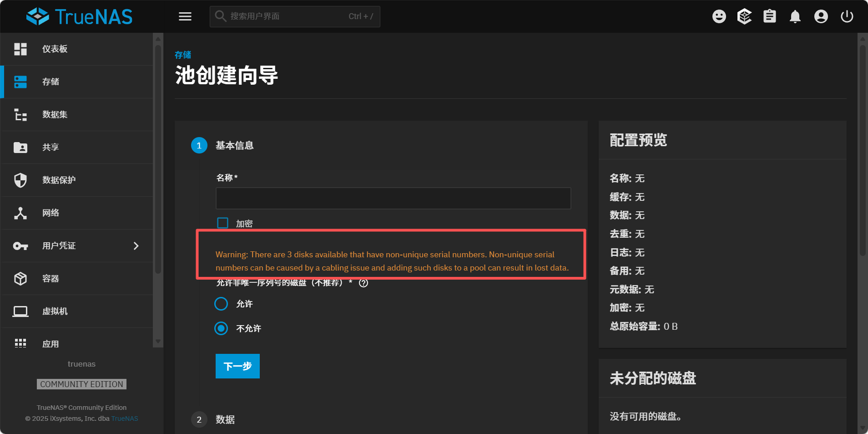Expand step 2 数据 section
The image size is (868, 434).
point(225,419)
